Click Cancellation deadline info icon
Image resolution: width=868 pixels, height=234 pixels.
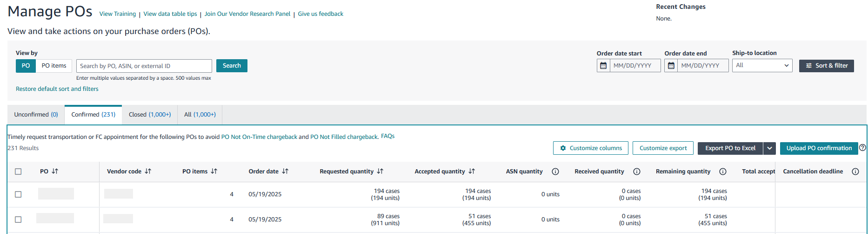point(855,172)
